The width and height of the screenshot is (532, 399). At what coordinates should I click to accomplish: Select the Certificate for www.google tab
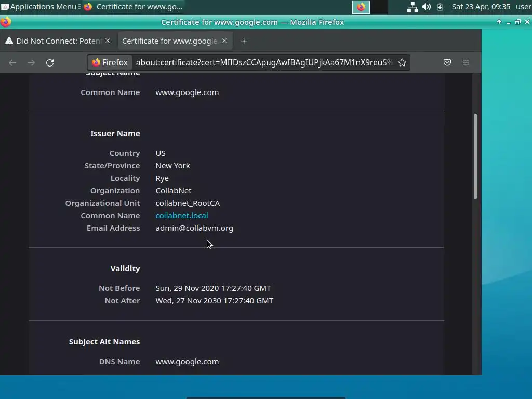(x=175, y=41)
